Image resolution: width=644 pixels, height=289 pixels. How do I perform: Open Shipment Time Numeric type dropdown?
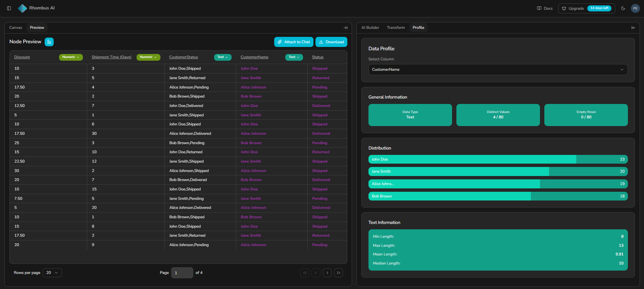[x=148, y=57]
